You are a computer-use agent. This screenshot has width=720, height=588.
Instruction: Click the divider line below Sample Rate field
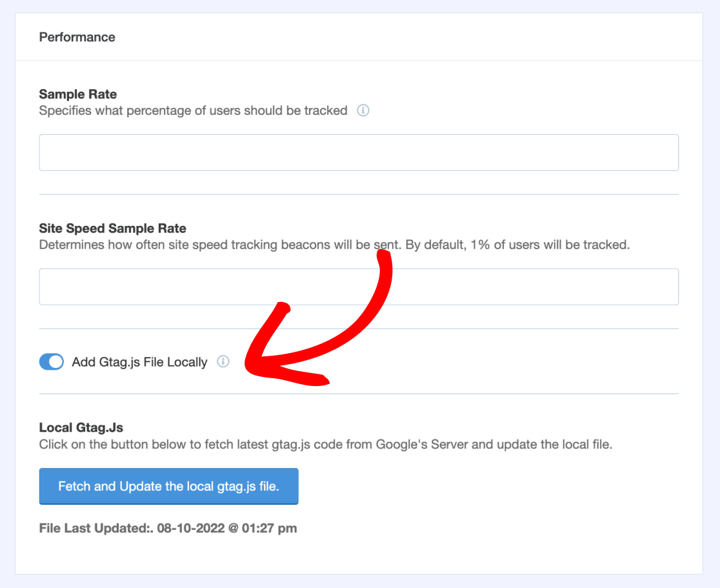tap(359, 194)
